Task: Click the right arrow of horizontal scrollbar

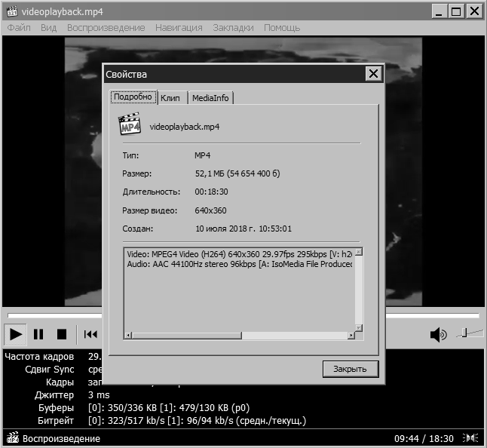Action: pos(358,335)
